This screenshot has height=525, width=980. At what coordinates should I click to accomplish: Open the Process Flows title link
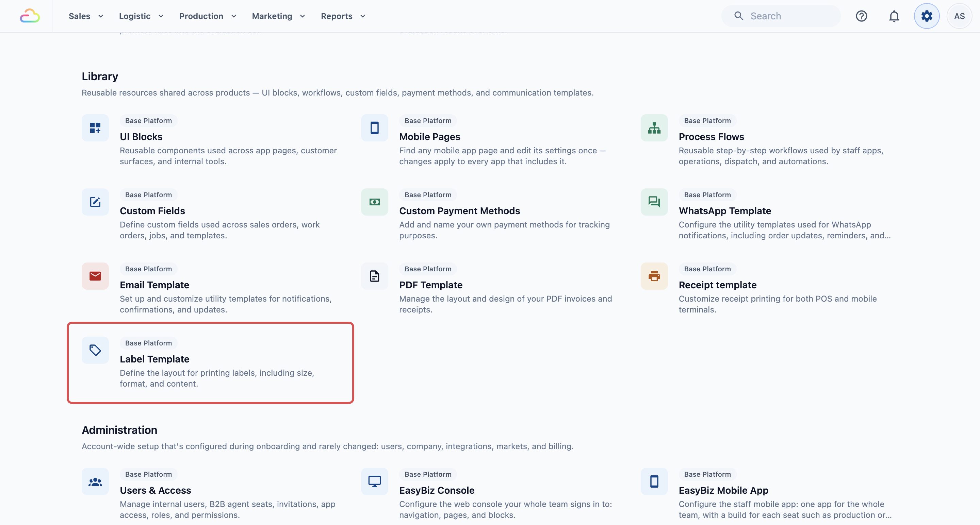[712, 137]
